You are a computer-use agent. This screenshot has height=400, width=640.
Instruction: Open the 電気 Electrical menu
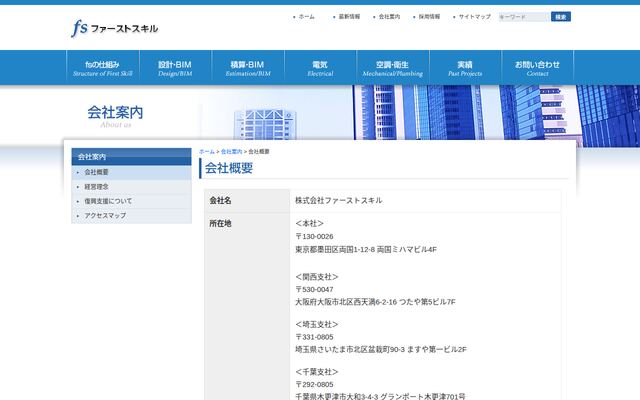pos(320,68)
